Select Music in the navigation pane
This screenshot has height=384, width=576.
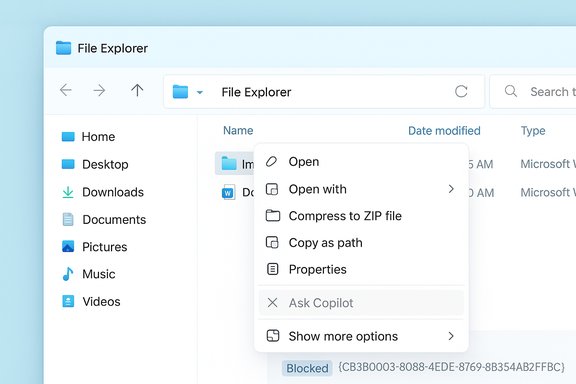tap(98, 274)
